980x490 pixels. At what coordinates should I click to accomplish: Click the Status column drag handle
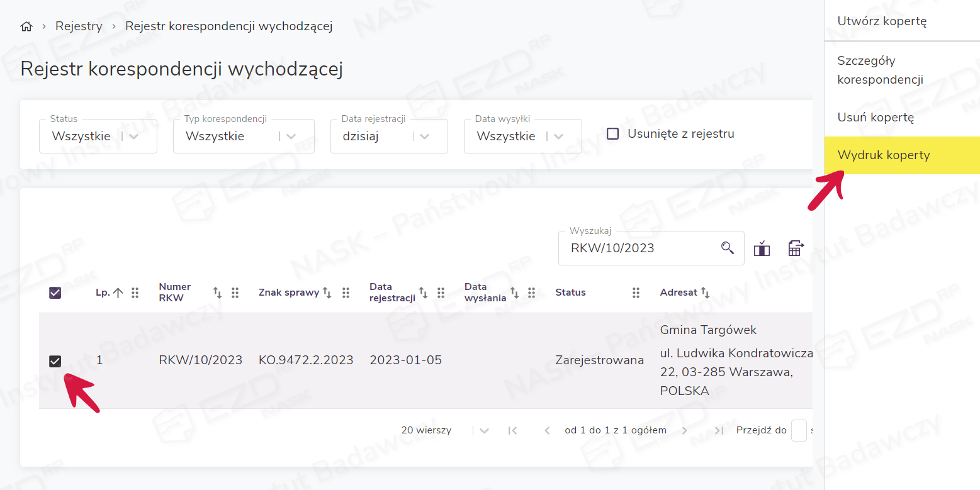(636, 292)
